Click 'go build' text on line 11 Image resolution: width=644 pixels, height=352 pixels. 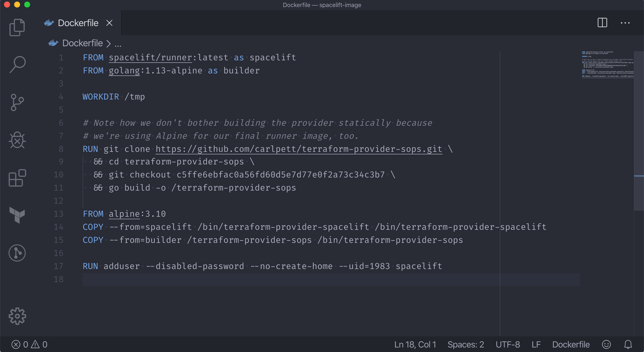pyautogui.click(x=129, y=188)
